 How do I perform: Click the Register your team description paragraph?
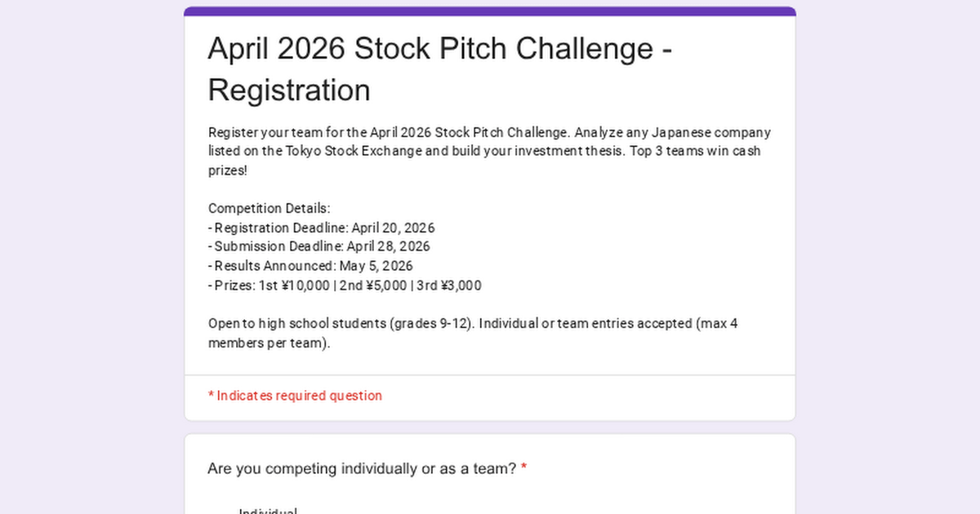click(x=489, y=151)
